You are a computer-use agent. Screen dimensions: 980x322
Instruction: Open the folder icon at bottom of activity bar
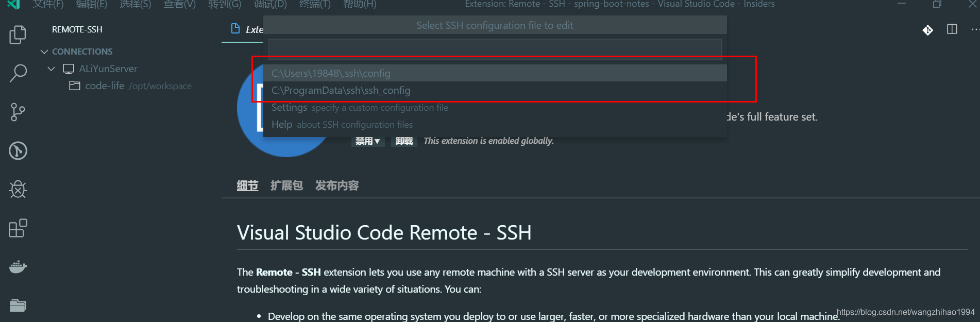18,306
